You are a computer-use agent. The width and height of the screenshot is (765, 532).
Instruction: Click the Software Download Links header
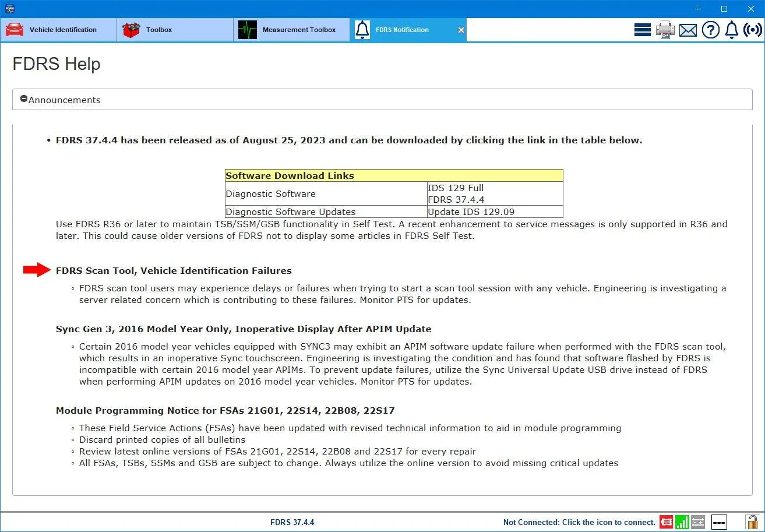point(394,175)
